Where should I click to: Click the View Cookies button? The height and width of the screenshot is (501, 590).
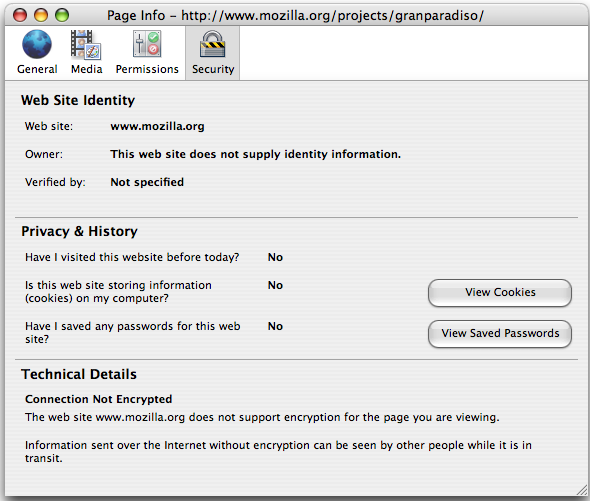click(x=500, y=292)
